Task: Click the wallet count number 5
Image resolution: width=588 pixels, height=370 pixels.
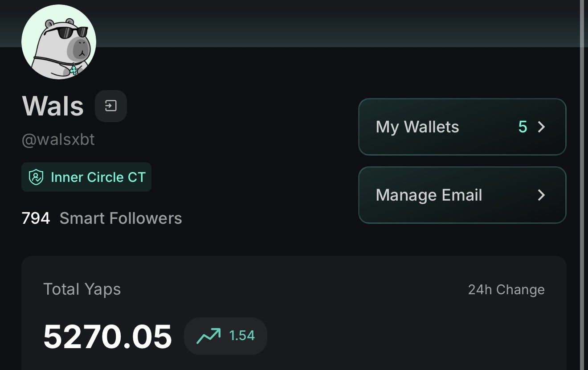Action: [523, 127]
